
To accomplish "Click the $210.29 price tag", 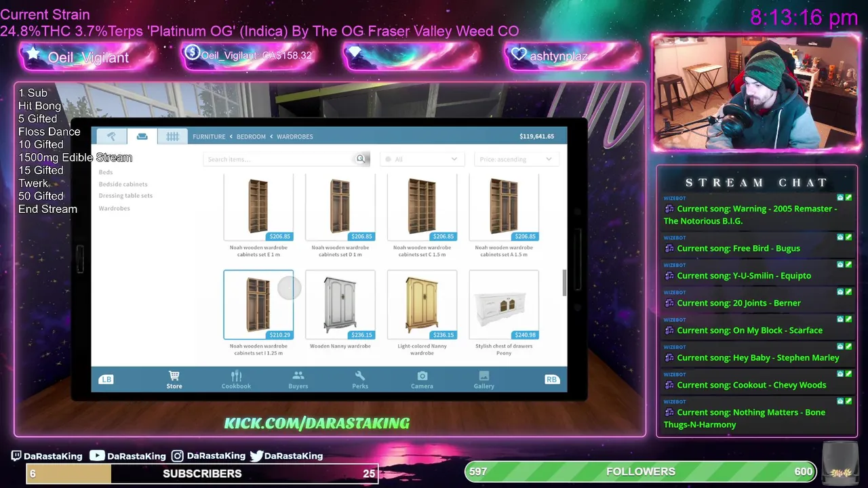I will [x=279, y=335].
